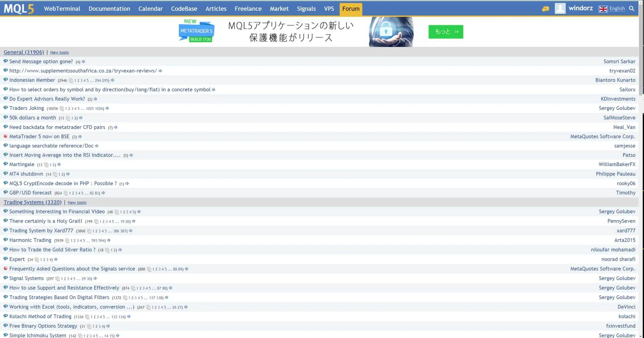The height and width of the screenshot is (338, 644).
Task: Click the green もっと banner button
Action: [x=446, y=32]
